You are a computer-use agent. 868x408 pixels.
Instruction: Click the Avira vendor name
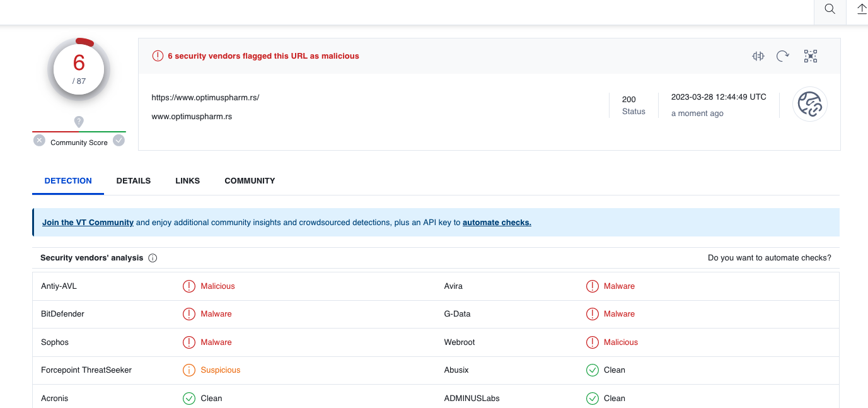point(453,286)
